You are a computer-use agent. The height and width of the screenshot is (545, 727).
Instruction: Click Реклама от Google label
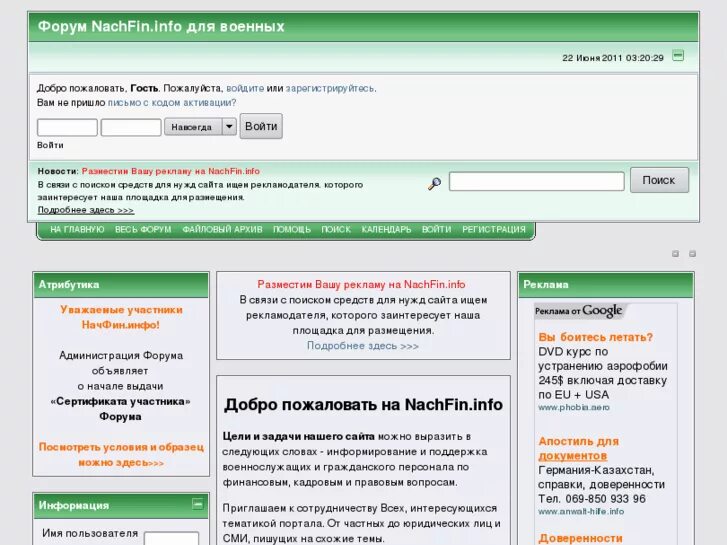(x=578, y=311)
